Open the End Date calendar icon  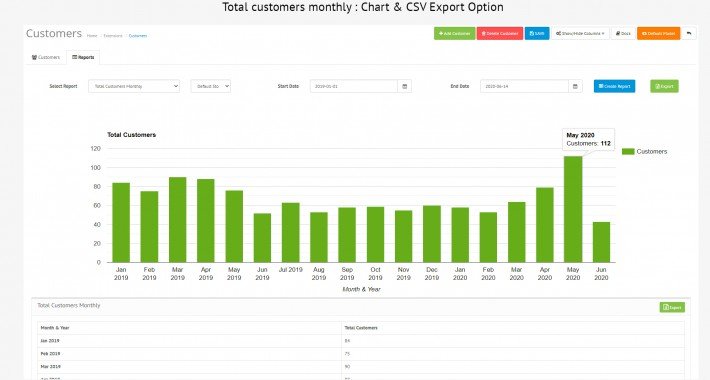(x=575, y=86)
